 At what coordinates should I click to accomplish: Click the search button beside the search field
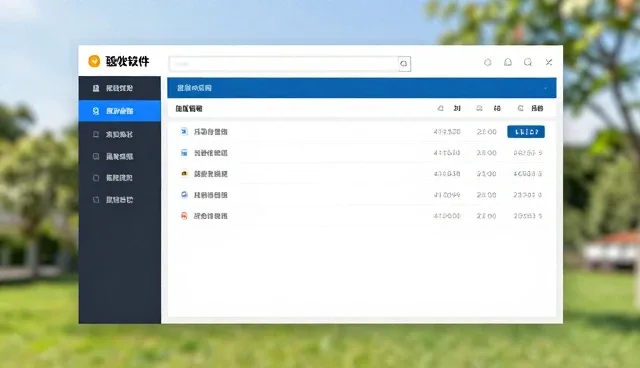coord(404,64)
